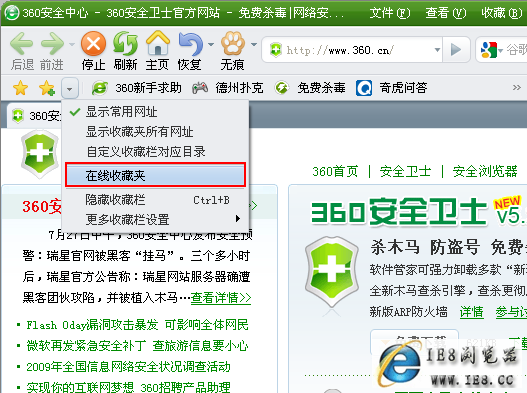Image resolution: width=527 pixels, height=393 pixels.
Task: Click 安全浏览器 navigation link
Action: (485, 171)
